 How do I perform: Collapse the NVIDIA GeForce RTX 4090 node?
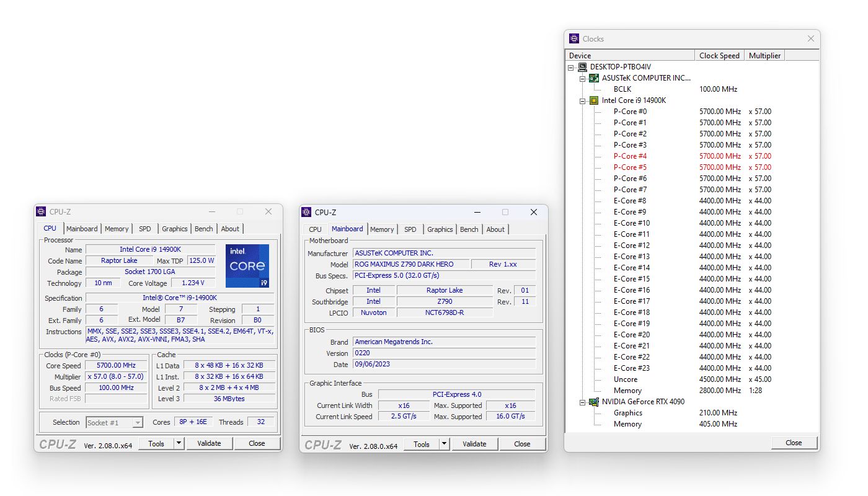583,402
